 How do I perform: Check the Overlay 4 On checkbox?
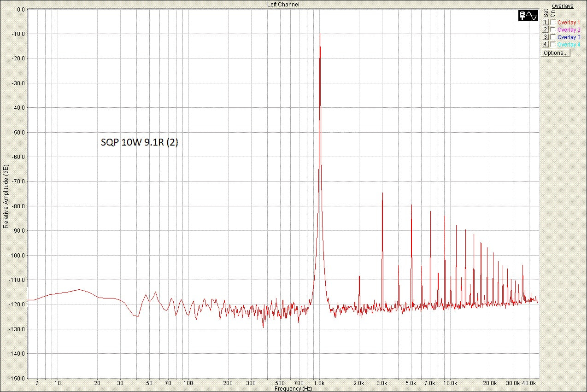tap(553, 44)
